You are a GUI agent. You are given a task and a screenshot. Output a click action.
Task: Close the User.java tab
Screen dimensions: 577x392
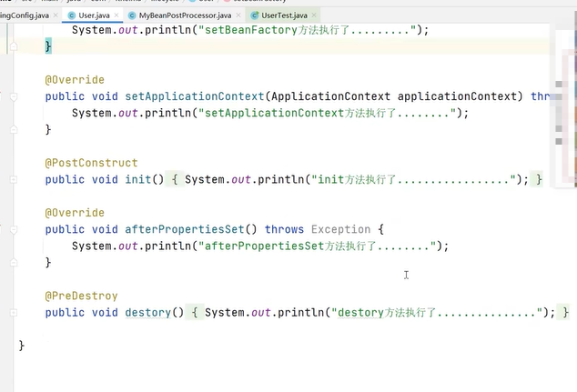click(116, 15)
